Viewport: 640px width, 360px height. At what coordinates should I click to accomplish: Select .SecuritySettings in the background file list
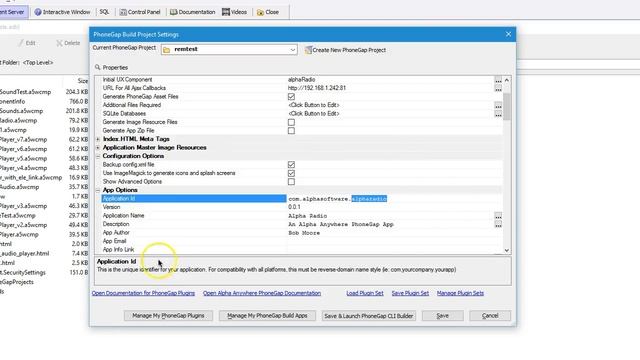23,272
